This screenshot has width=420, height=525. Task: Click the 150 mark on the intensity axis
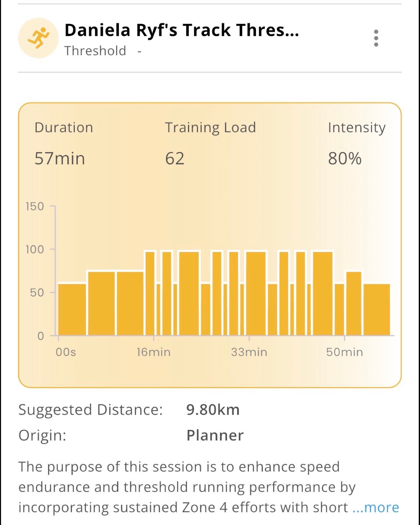35,206
